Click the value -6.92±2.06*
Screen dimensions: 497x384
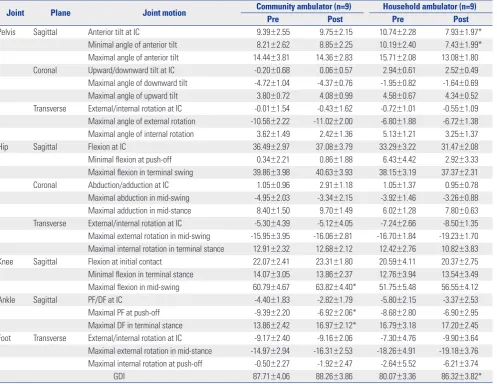click(336, 313)
